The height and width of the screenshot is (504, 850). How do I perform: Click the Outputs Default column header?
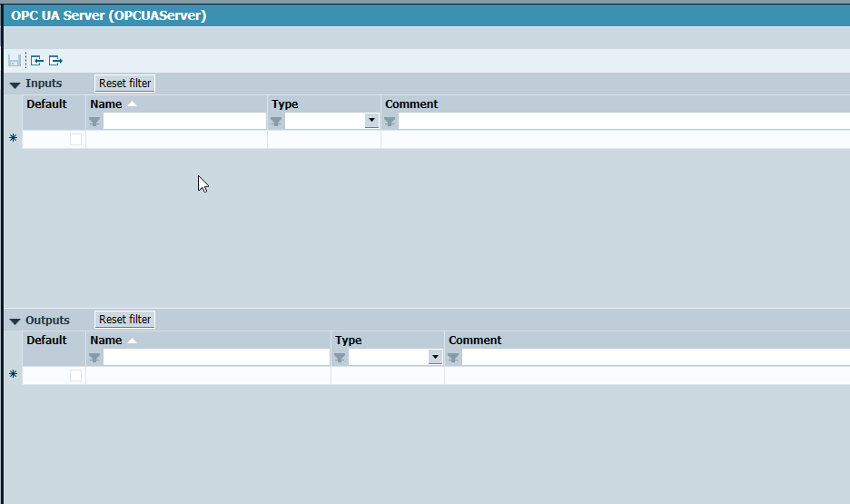click(x=46, y=341)
